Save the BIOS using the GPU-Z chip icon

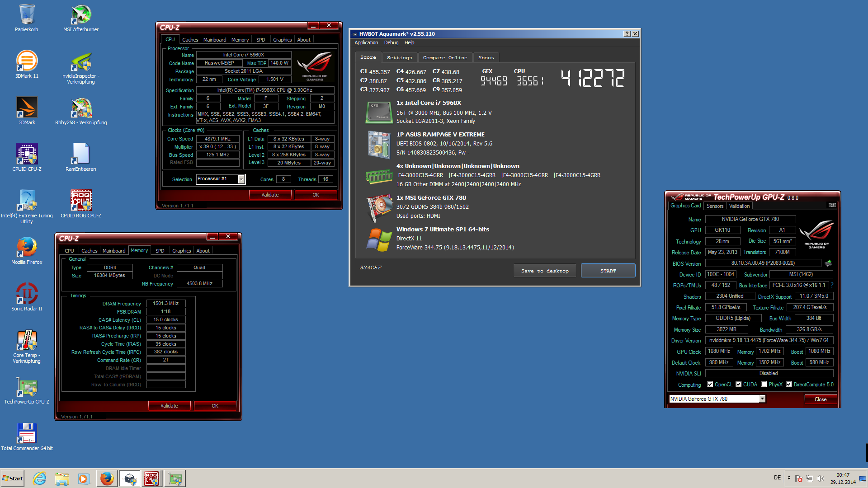pyautogui.click(x=828, y=263)
